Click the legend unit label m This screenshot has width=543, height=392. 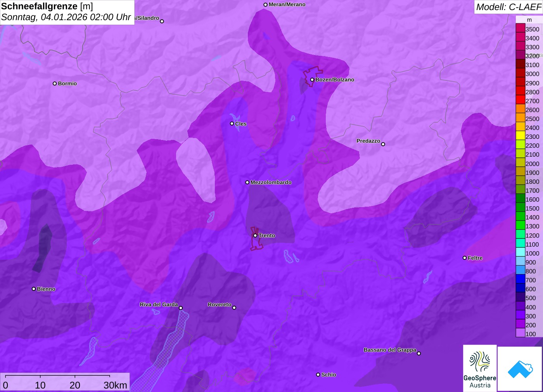click(529, 20)
